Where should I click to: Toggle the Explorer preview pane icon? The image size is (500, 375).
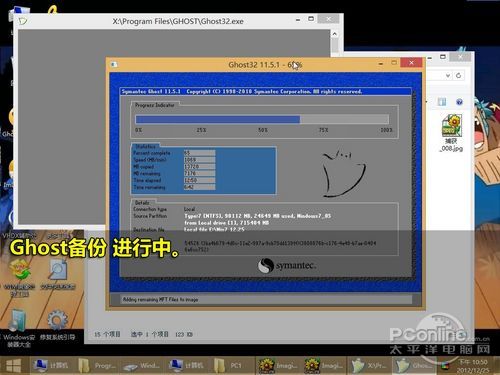coord(442,102)
